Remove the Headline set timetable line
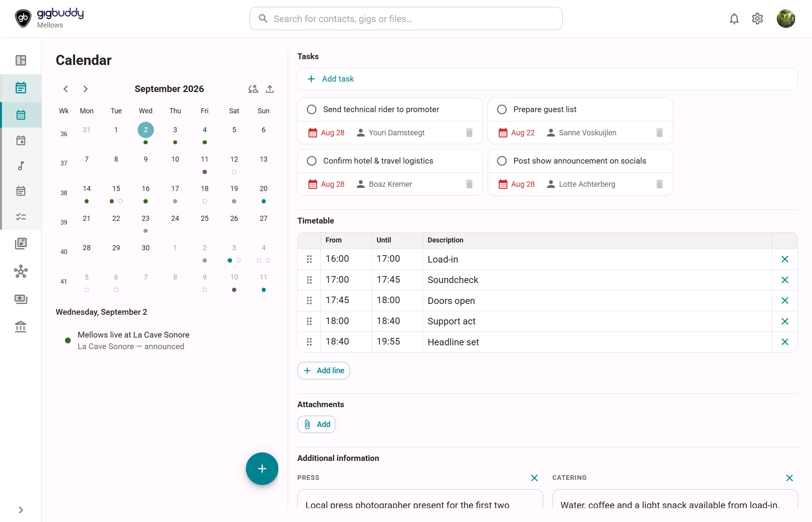This screenshot has width=812, height=522. tap(785, 342)
